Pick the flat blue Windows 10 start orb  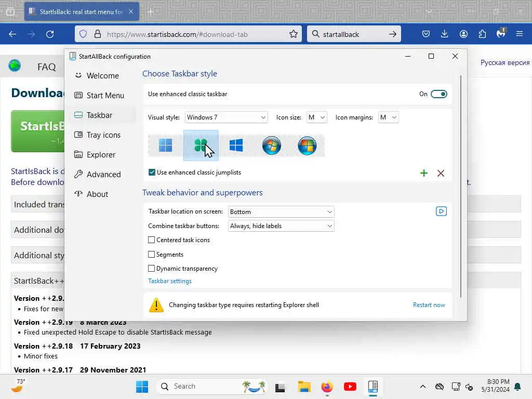236,145
